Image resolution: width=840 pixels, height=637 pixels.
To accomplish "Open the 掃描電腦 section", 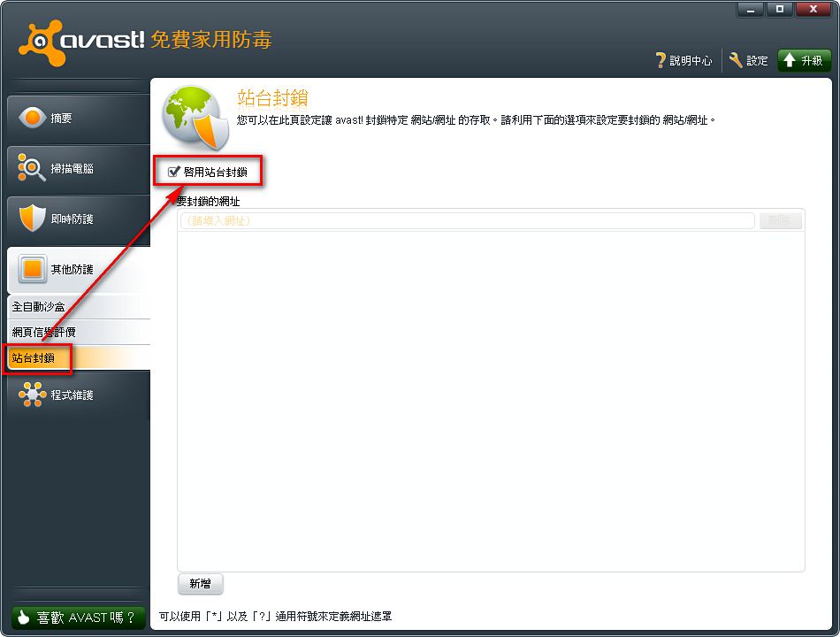I will (x=78, y=168).
